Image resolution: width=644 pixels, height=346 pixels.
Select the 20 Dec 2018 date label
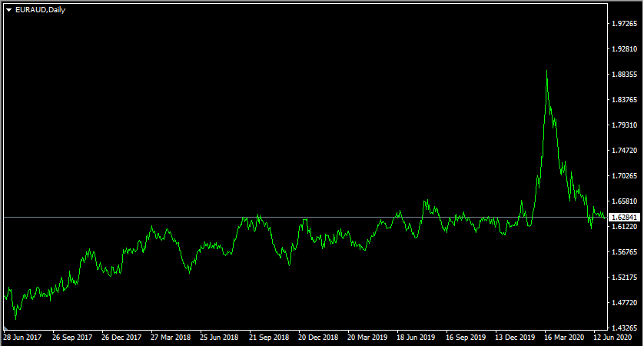click(x=318, y=338)
